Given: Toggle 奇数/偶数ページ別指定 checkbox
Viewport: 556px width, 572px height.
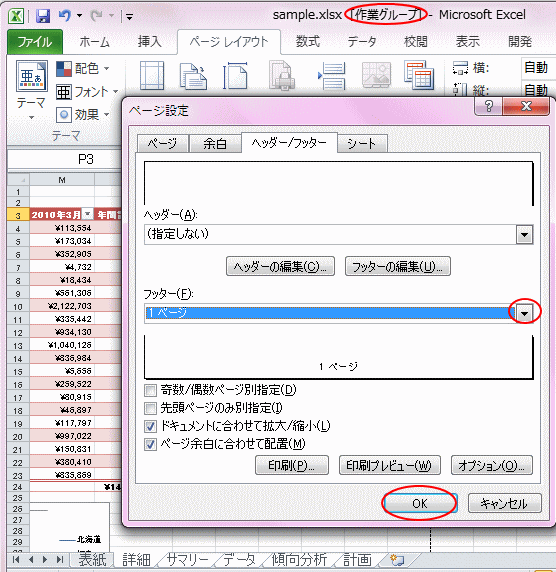Looking at the screenshot, I should (150, 390).
